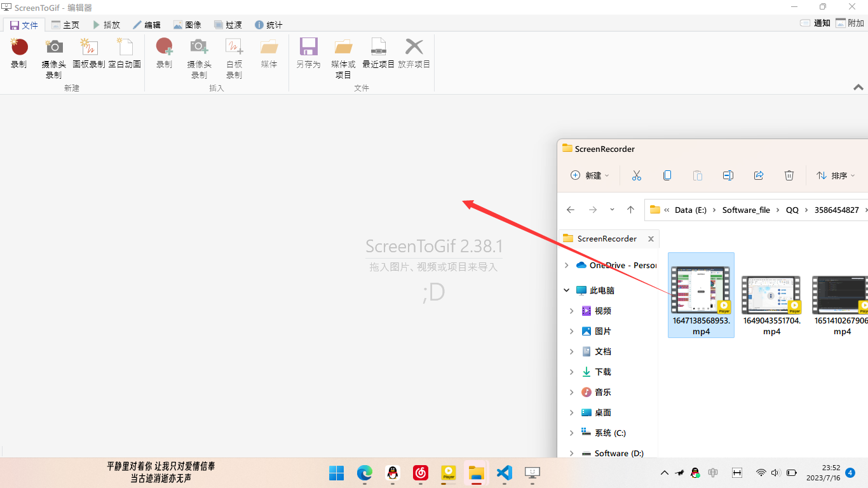Expand the OneDrive tree node

567,265
